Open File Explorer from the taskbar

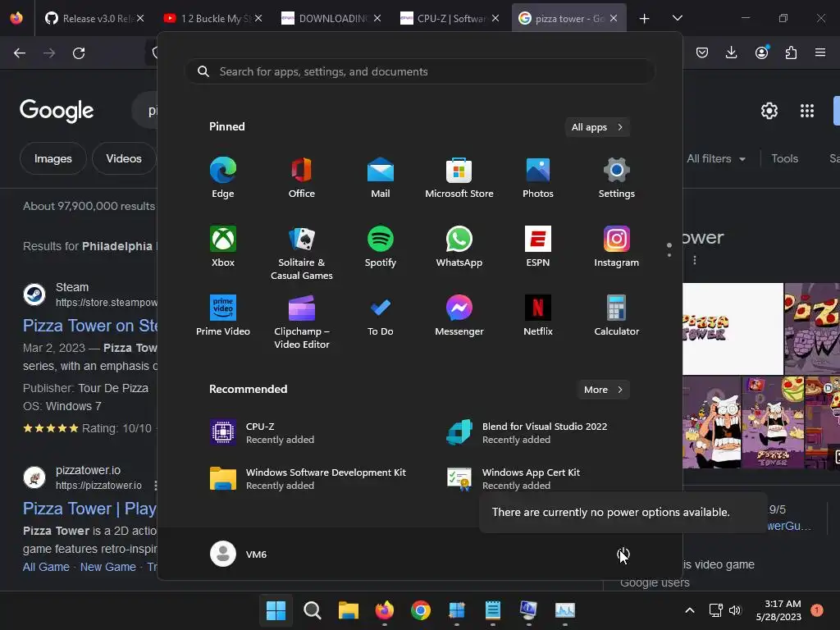tap(348, 610)
